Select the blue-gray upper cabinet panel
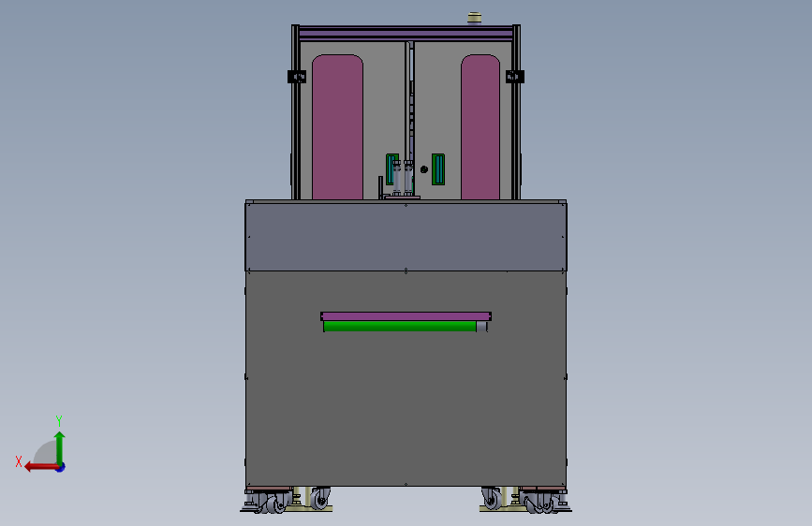The image size is (812, 526). pyautogui.click(x=406, y=237)
